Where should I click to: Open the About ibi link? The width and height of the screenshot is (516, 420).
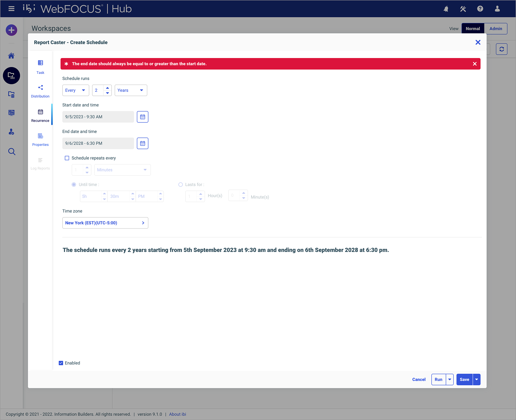[177, 414]
